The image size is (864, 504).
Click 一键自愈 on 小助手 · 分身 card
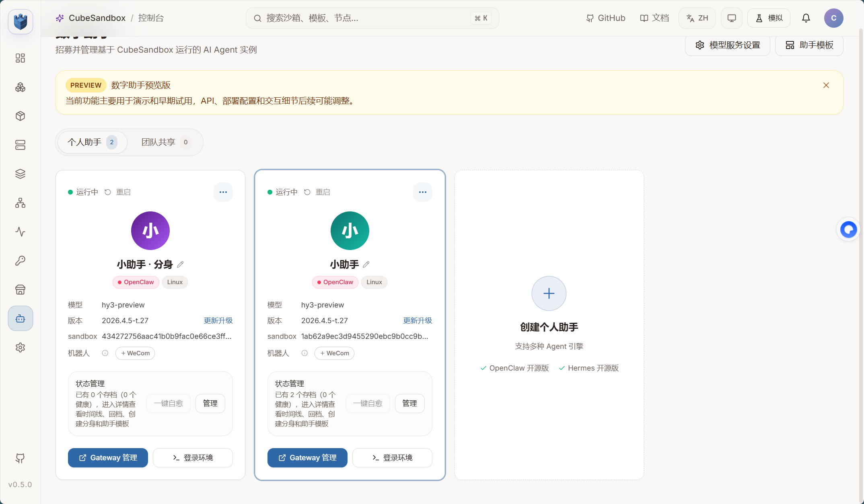pyautogui.click(x=169, y=404)
